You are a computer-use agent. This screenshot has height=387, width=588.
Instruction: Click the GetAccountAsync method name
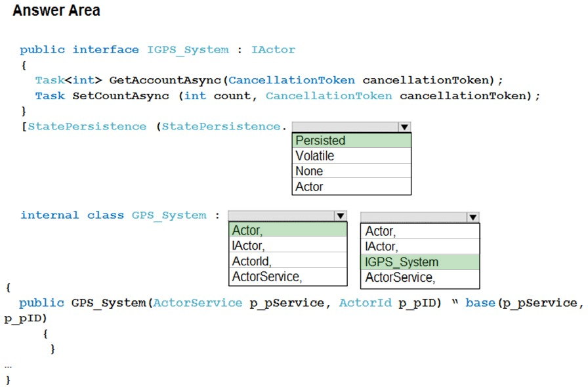[x=165, y=80]
